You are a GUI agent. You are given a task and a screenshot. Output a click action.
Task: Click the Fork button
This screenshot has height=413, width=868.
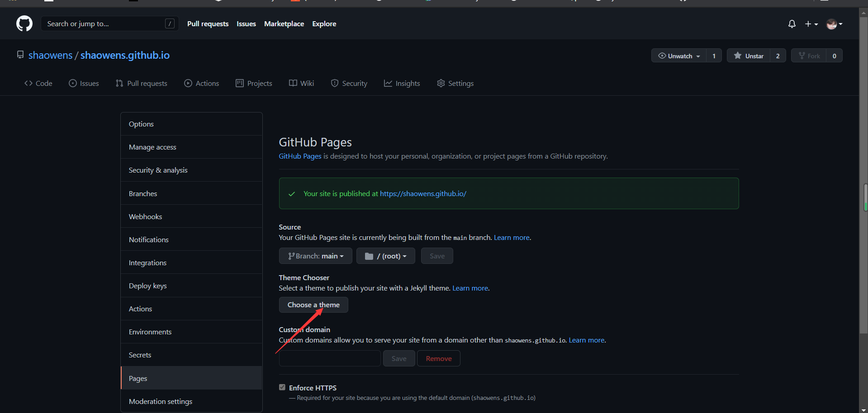809,56
